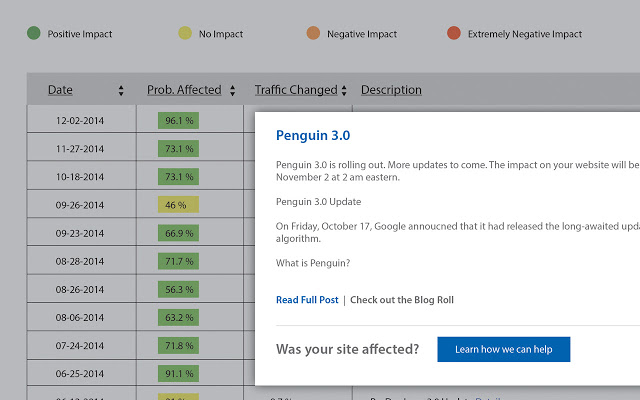The width and height of the screenshot is (640, 400).
Task: Open the Read Full Post link
Action: (307, 300)
